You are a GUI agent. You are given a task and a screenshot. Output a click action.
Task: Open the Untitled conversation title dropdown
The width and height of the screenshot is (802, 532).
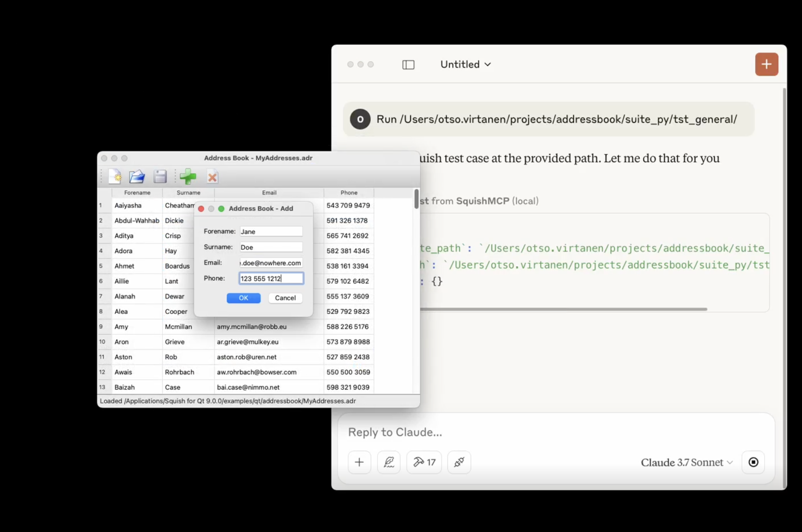click(465, 64)
